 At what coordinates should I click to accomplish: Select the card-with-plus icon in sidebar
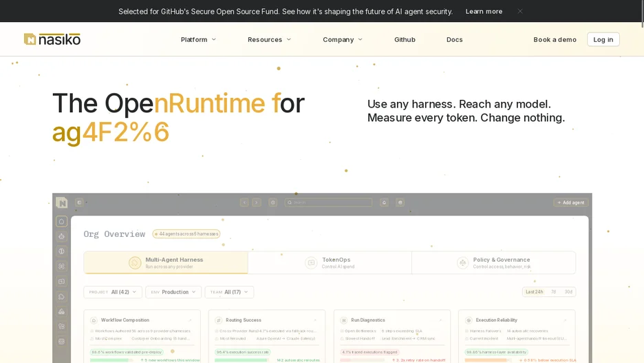(x=62, y=282)
